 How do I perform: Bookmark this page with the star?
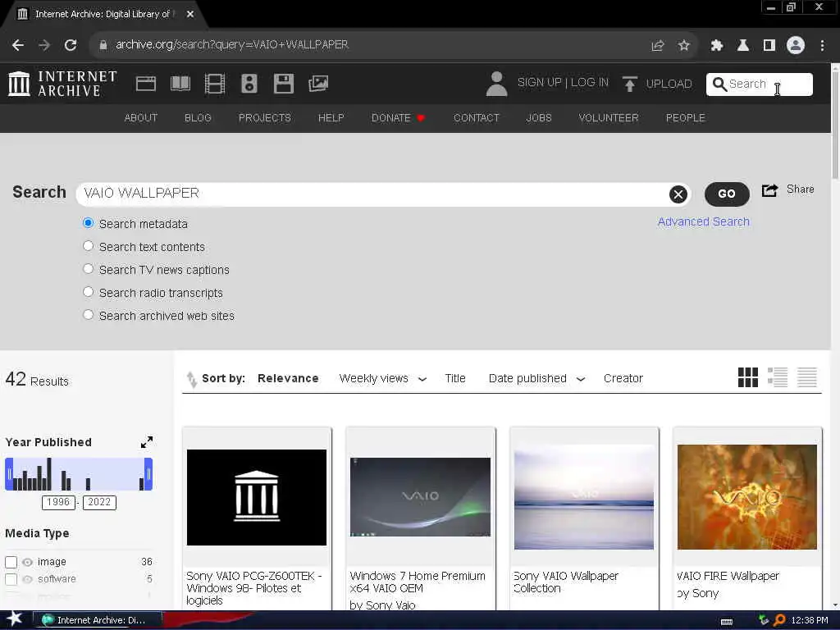click(683, 46)
